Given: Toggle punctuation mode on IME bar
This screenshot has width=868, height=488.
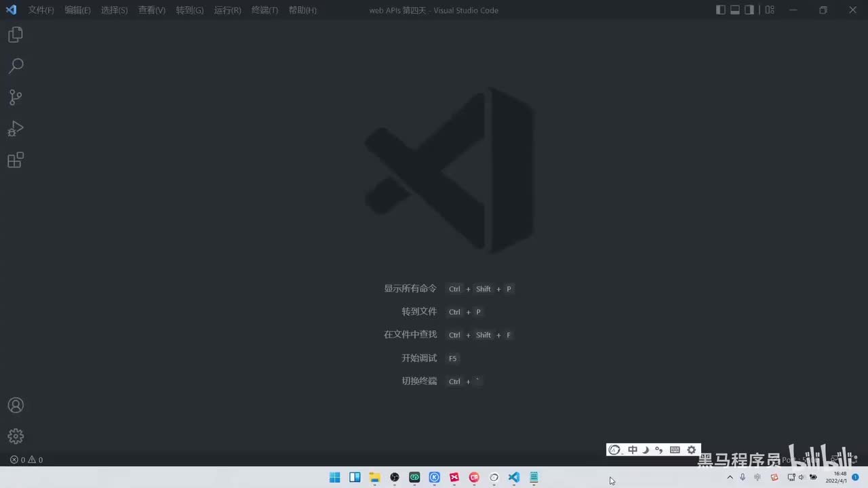Looking at the screenshot, I should tap(659, 450).
